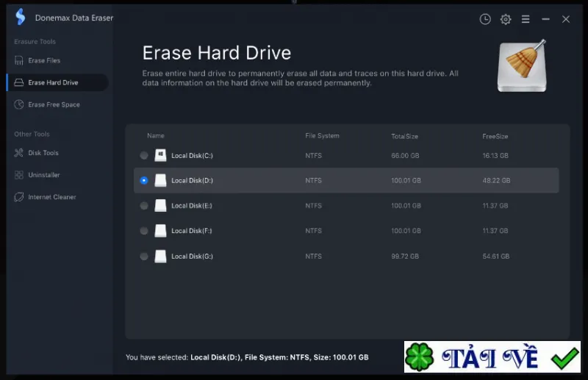
Task: Click the Name column header
Action: coord(156,136)
